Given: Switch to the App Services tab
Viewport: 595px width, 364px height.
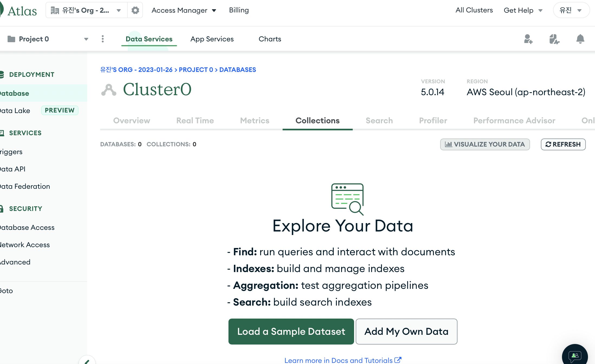Looking at the screenshot, I should tap(212, 39).
